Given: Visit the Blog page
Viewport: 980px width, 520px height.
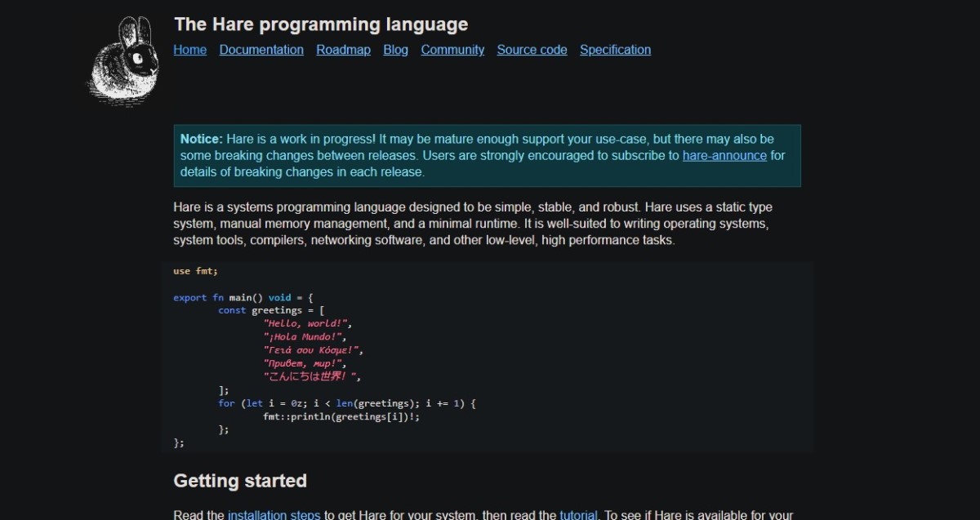Looking at the screenshot, I should 395,50.
